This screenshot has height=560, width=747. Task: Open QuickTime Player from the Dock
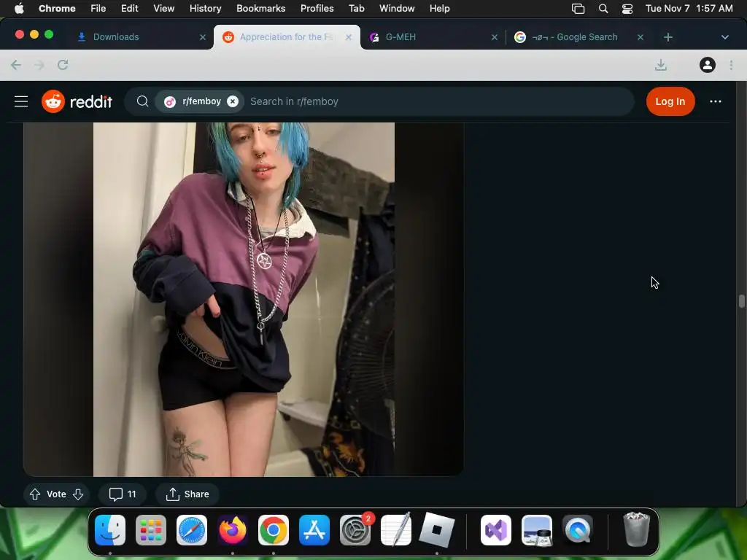pyautogui.click(x=578, y=530)
